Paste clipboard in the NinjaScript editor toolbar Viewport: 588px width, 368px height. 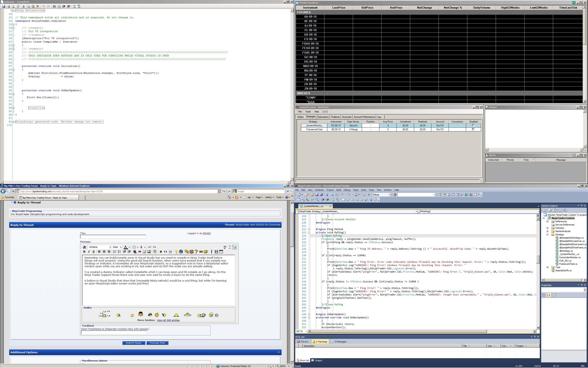[33, 6]
